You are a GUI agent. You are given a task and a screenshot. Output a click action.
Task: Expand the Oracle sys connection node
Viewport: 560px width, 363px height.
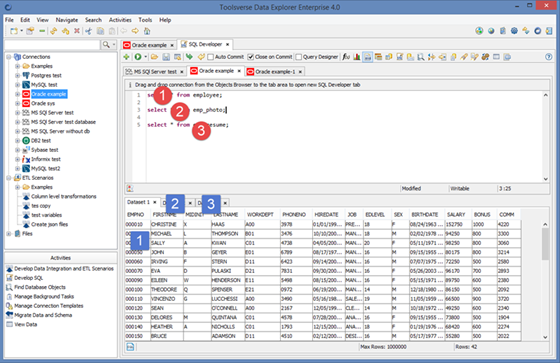coord(18,103)
